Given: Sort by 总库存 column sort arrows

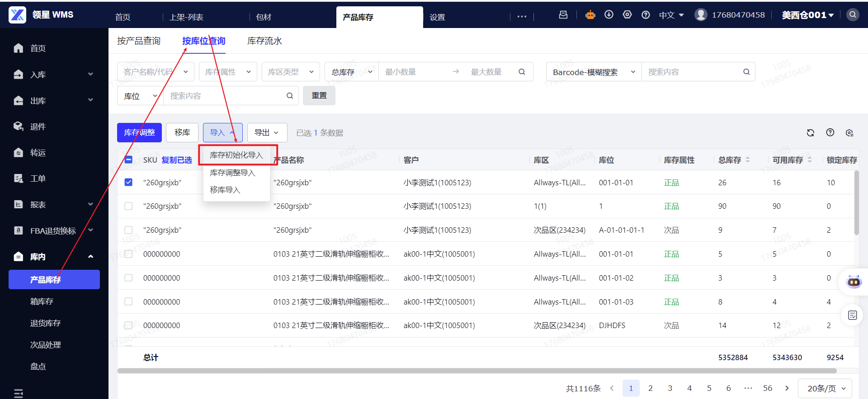Looking at the screenshot, I should tap(748, 160).
